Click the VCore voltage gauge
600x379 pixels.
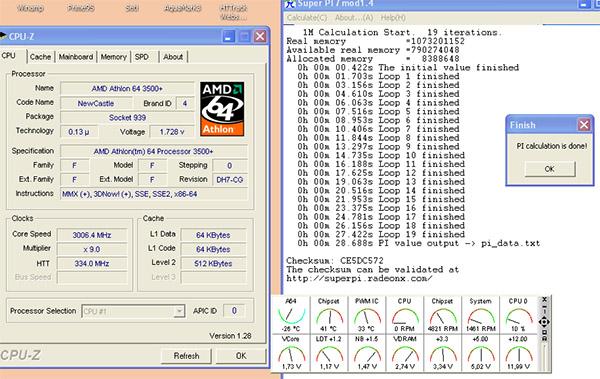click(291, 353)
